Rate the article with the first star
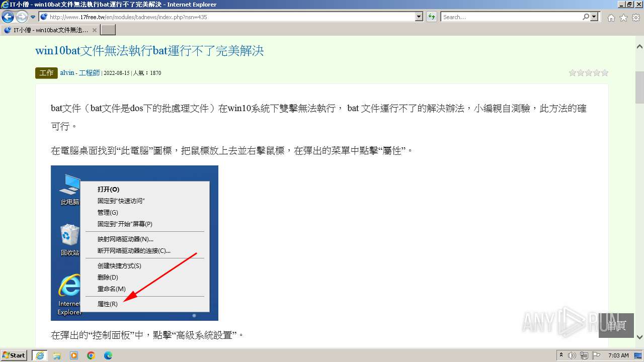The width and height of the screenshot is (644, 362). pyautogui.click(x=573, y=73)
